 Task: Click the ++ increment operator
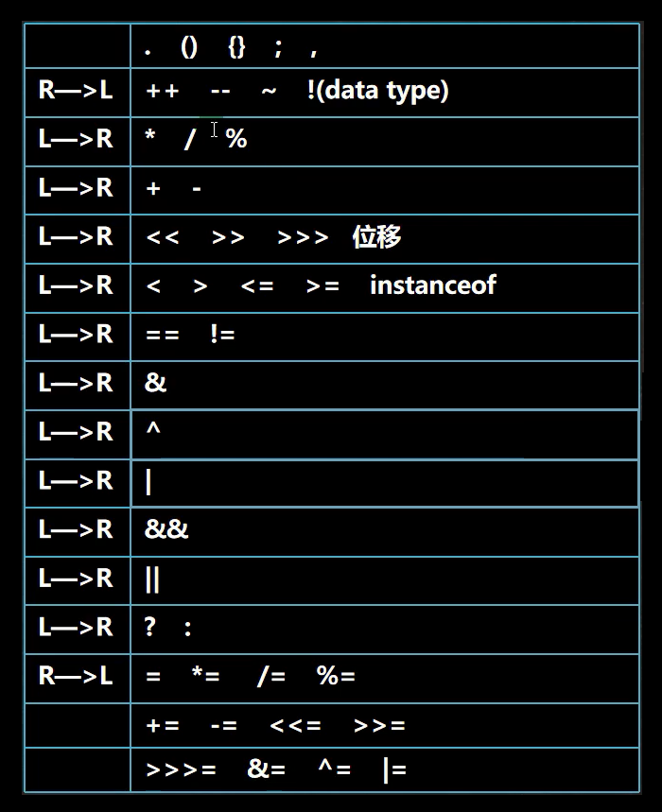coord(163,91)
